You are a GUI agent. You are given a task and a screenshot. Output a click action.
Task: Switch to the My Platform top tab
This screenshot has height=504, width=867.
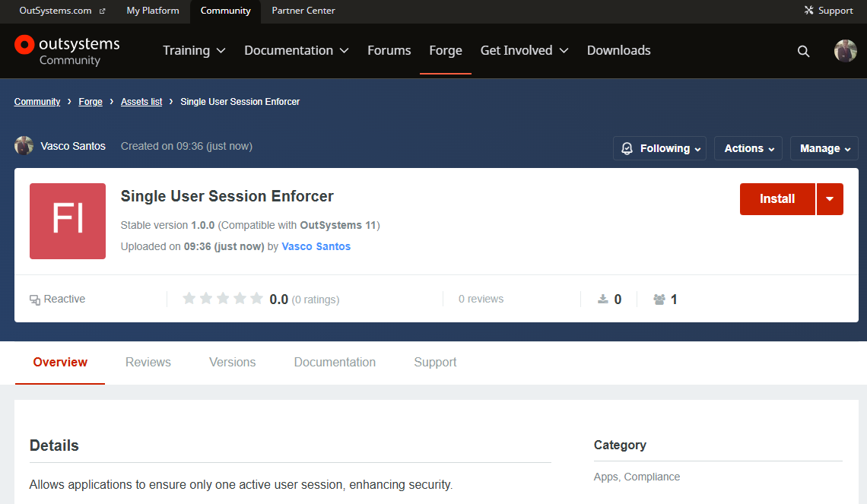[x=153, y=11]
